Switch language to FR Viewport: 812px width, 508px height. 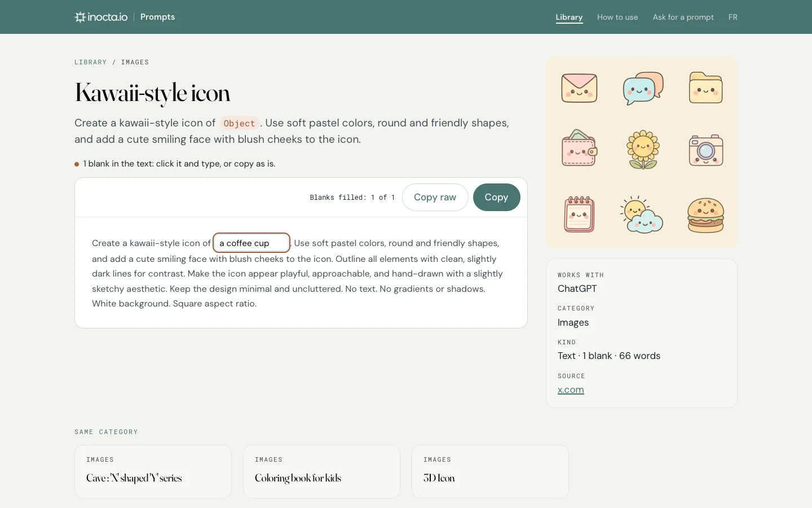[x=732, y=17]
